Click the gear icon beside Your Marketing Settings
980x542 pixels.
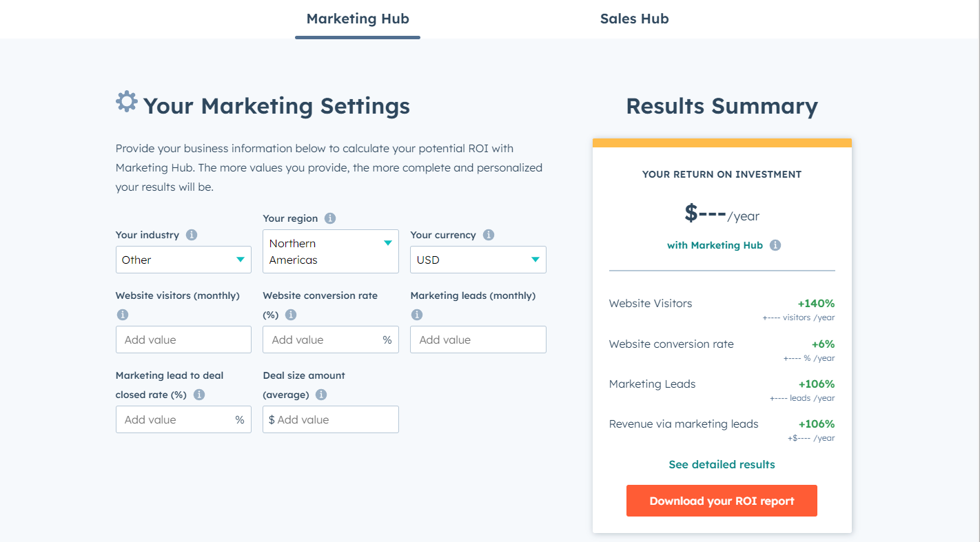(127, 102)
